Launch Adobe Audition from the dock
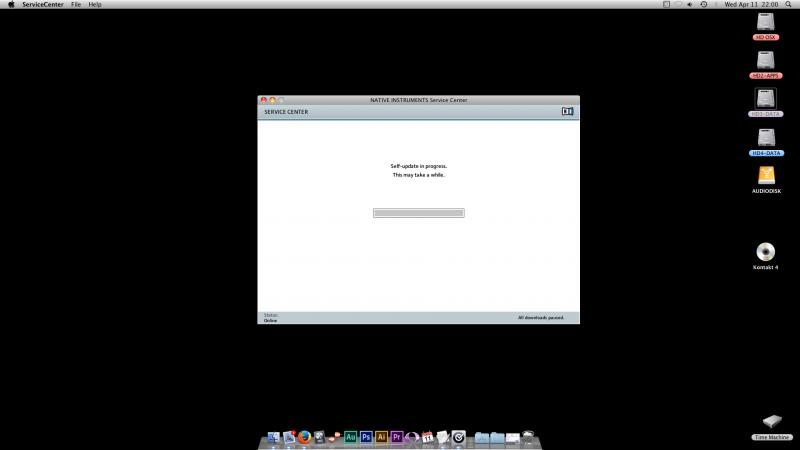The image size is (800, 450). (351, 437)
